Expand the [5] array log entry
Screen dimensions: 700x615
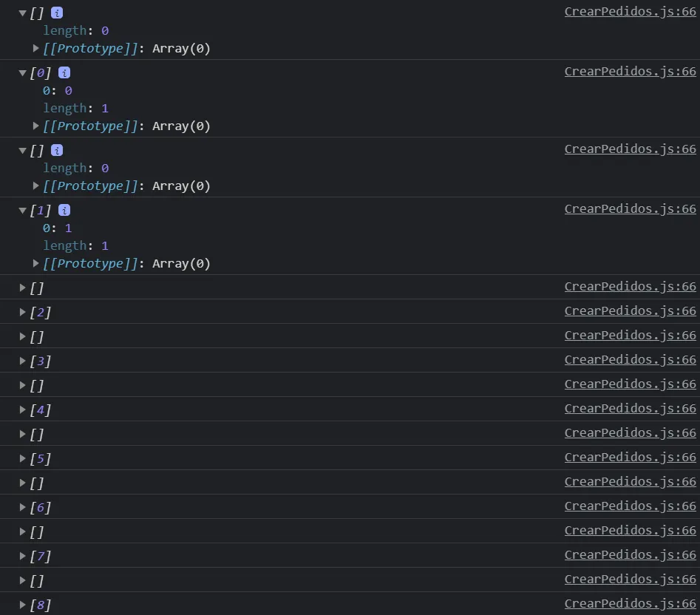pyautogui.click(x=22, y=458)
